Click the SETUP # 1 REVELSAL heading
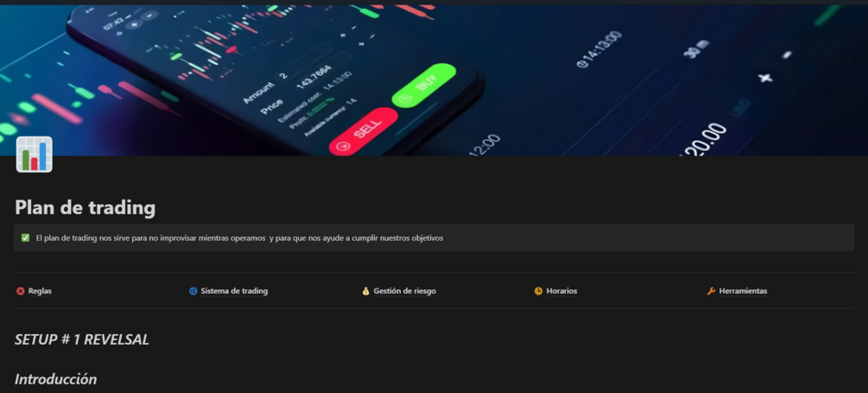This screenshot has height=393, width=868. [82, 339]
